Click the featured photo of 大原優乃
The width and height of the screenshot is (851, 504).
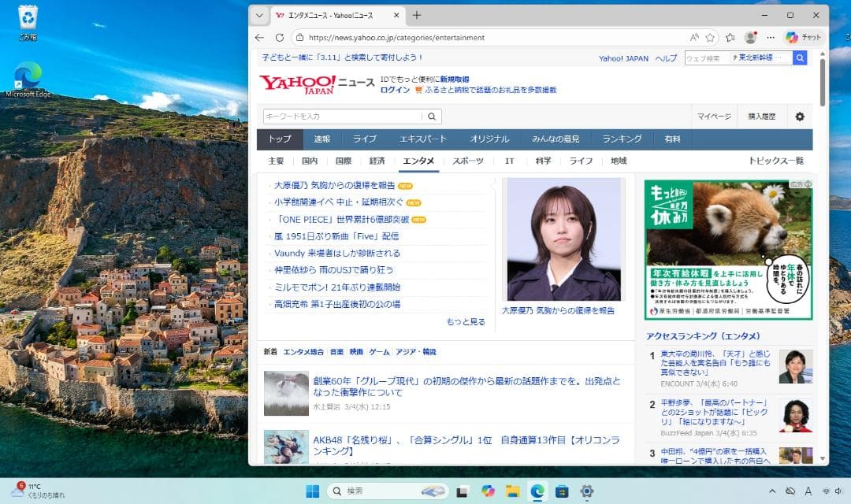point(564,239)
